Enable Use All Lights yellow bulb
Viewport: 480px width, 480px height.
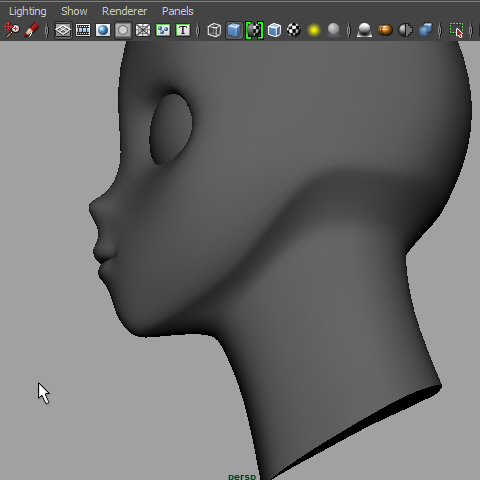point(314,30)
